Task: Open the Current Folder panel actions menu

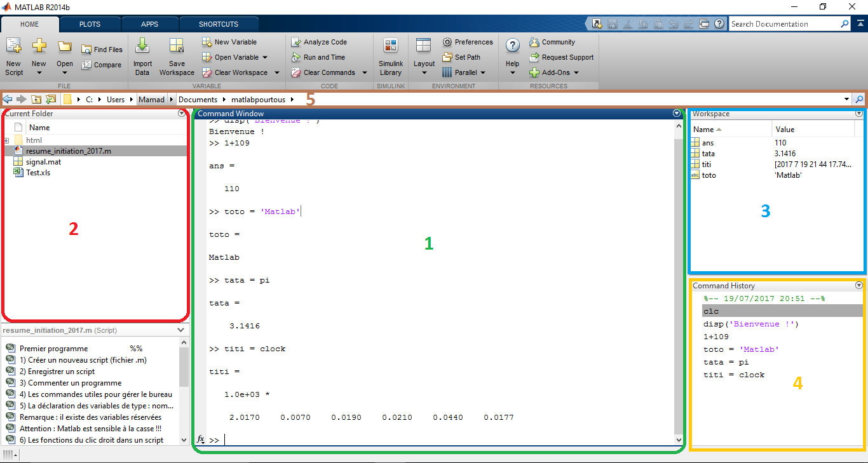Action: 182,114
